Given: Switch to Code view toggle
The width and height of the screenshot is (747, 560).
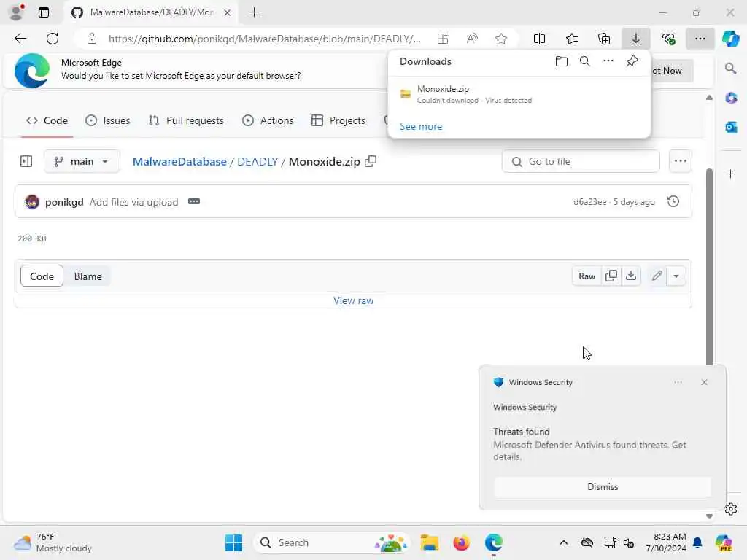Looking at the screenshot, I should point(42,276).
